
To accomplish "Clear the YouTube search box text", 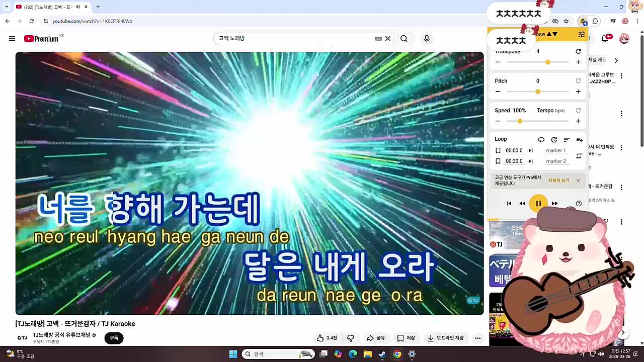I will pos(388,39).
